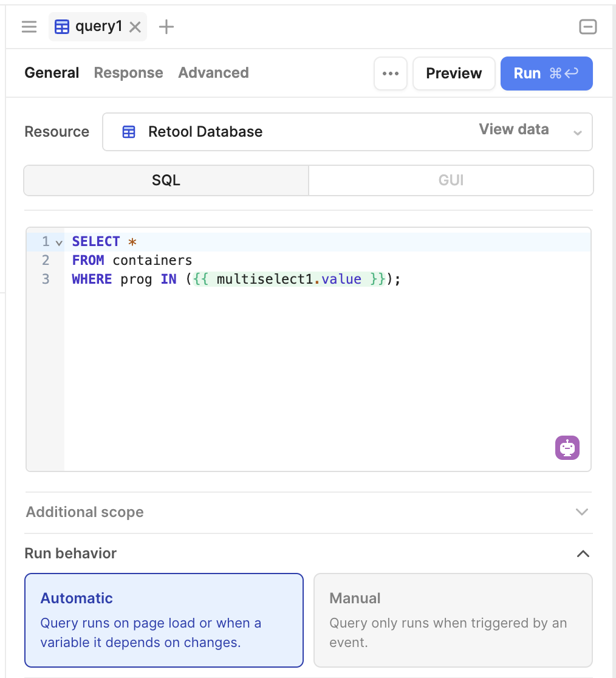Open the purple AI assistant robot icon
The height and width of the screenshot is (678, 616).
click(x=567, y=448)
